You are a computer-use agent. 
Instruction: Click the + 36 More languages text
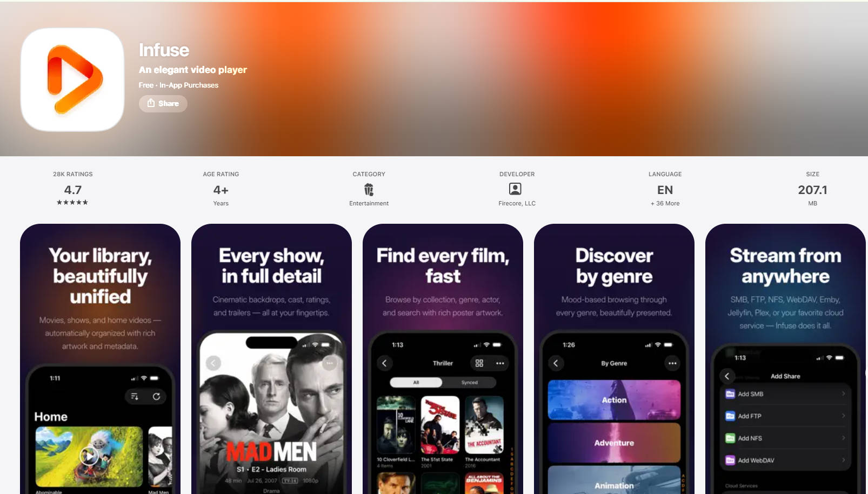[x=665, y=203]
